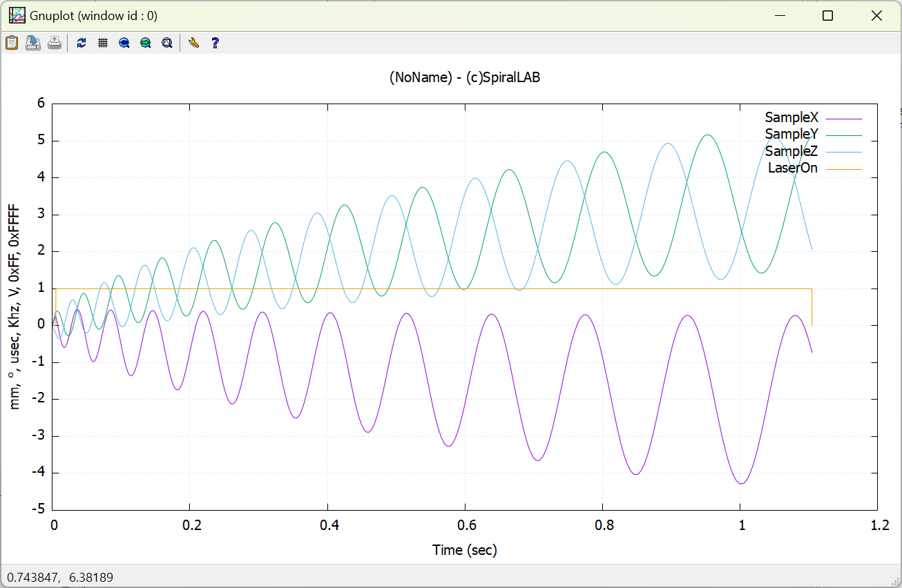Hide SampleZ curve via legend label

pos(791,151)
